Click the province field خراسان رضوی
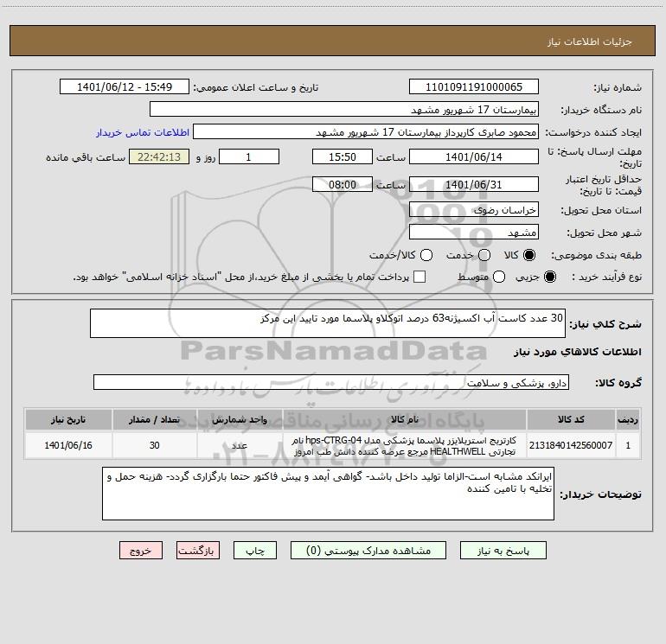The height and width of the screenshot is (644, 666). point(474,209)
